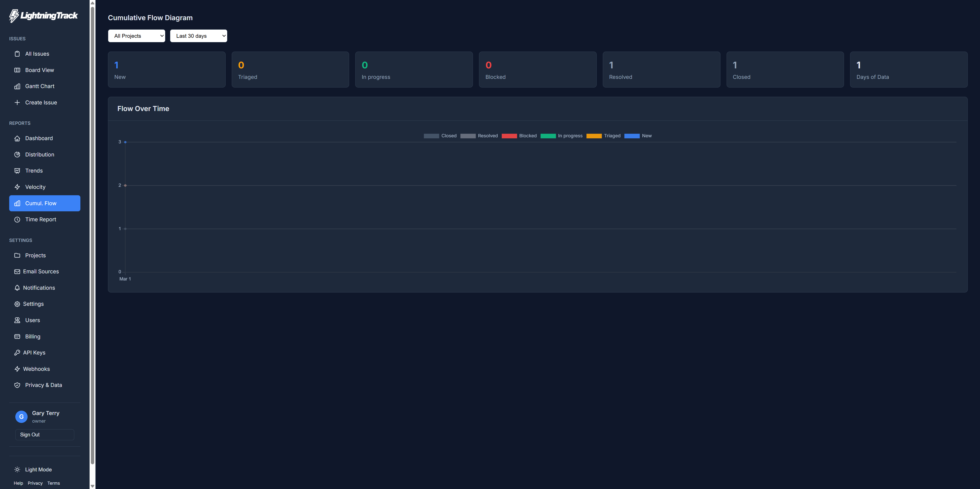
Task: Hide the In progress legend series
Action: [x=561, y=136]
